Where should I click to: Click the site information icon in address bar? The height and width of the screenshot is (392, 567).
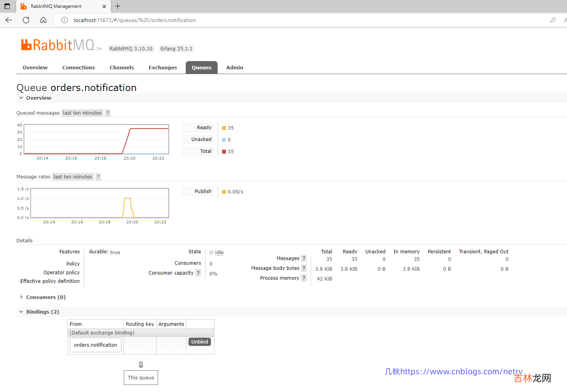tap(65, 20)
